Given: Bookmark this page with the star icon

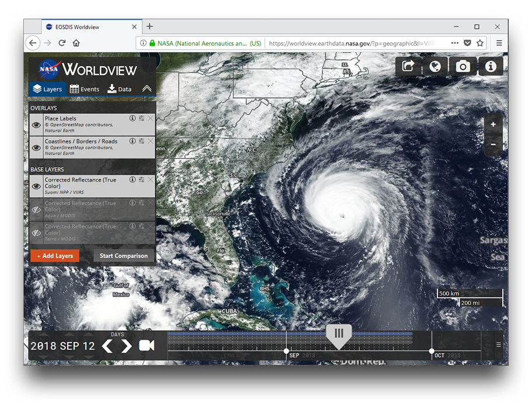Looking at the screenshot, I should click(480, 43).
